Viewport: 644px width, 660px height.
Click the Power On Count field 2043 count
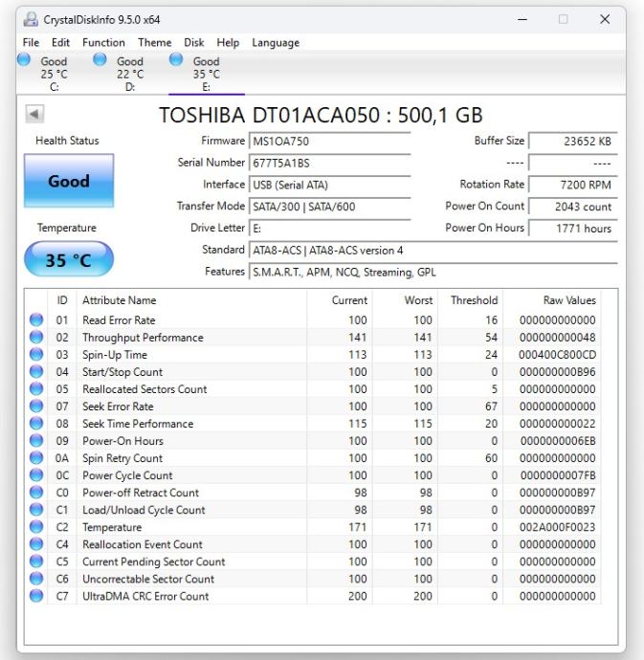tap(573, 207)
